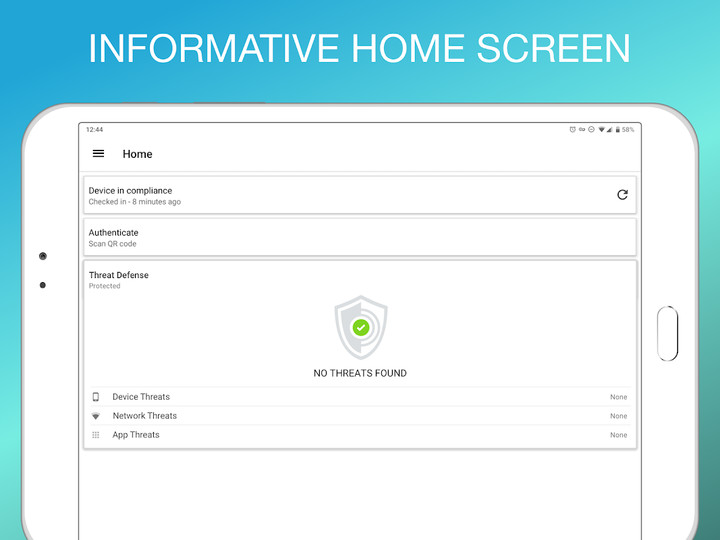Refresh the device compliance check-in
This screenshot has height=540, width=720.
[622, 195]
